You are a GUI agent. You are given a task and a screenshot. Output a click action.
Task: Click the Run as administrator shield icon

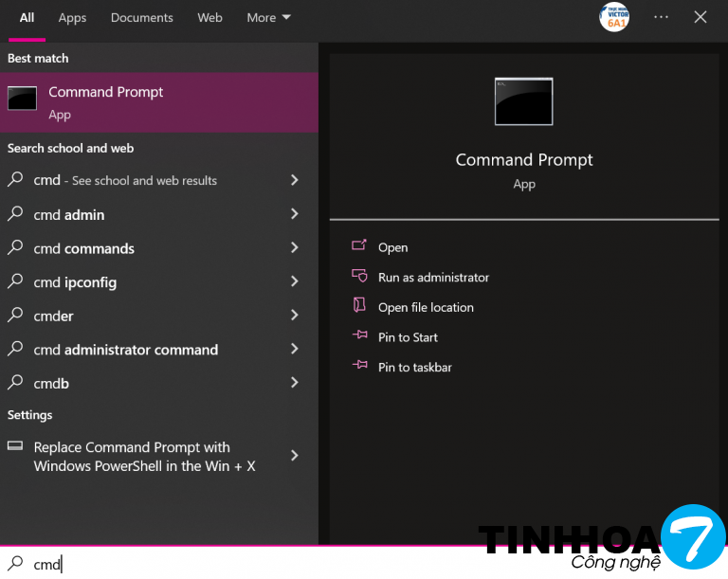click(x=359, y=277)
